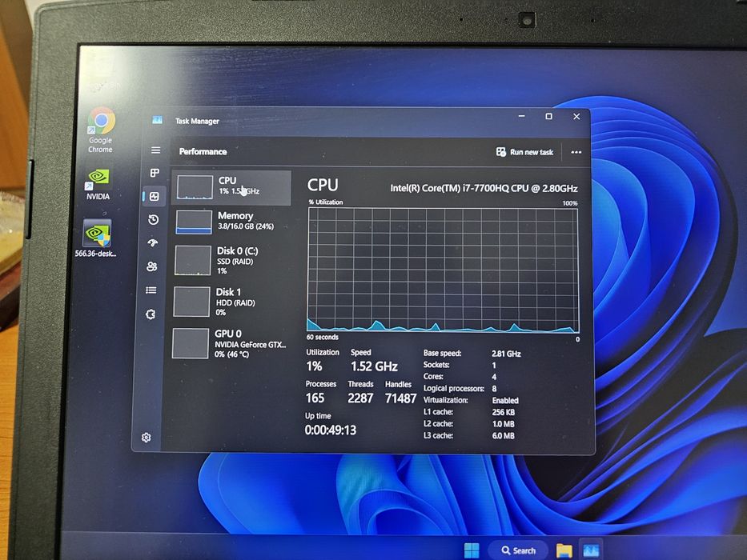Screen dimensions: 747x560
Task: Select the CPU performance entry
Action: click(232, 187)
